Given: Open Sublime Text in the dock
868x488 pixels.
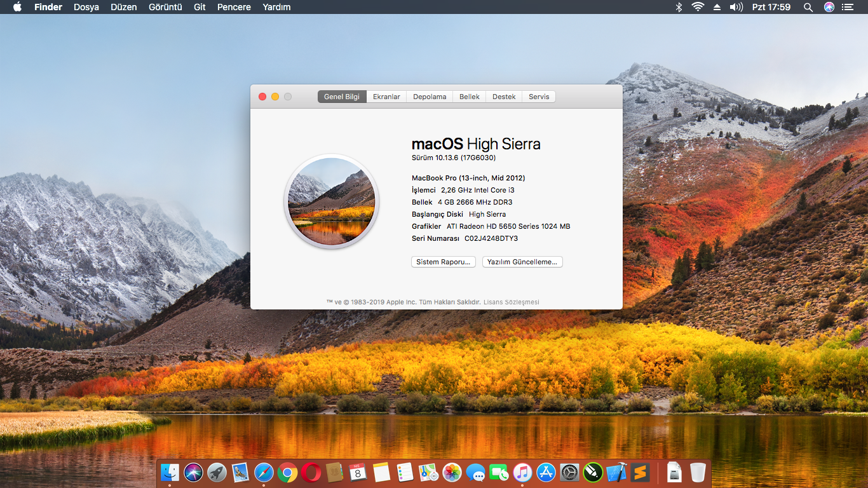Looking at the screenshot, I should click(640, 472).
